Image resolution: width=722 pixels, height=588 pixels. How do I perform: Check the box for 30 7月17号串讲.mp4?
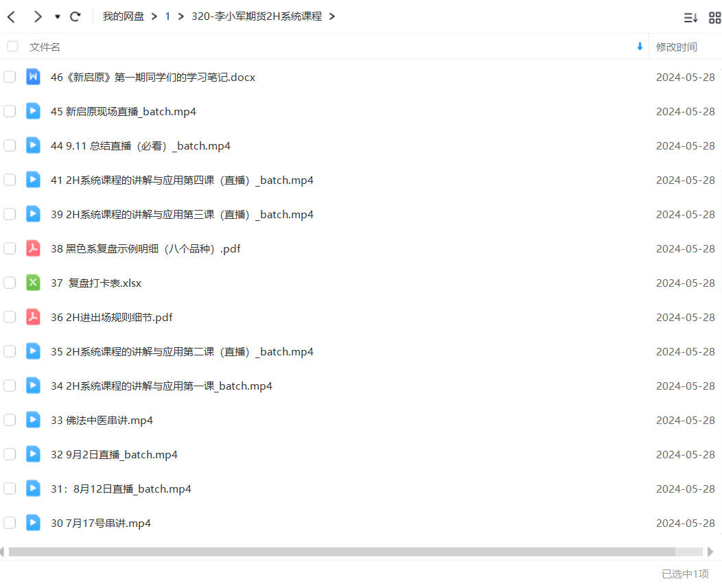pyautogui.click(x=10, y=523)
